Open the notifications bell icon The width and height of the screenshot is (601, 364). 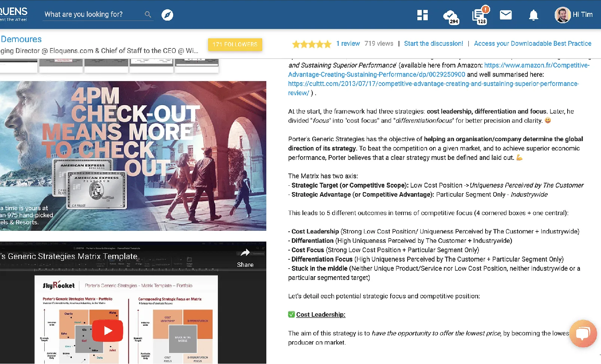click(x=533, y=15)
